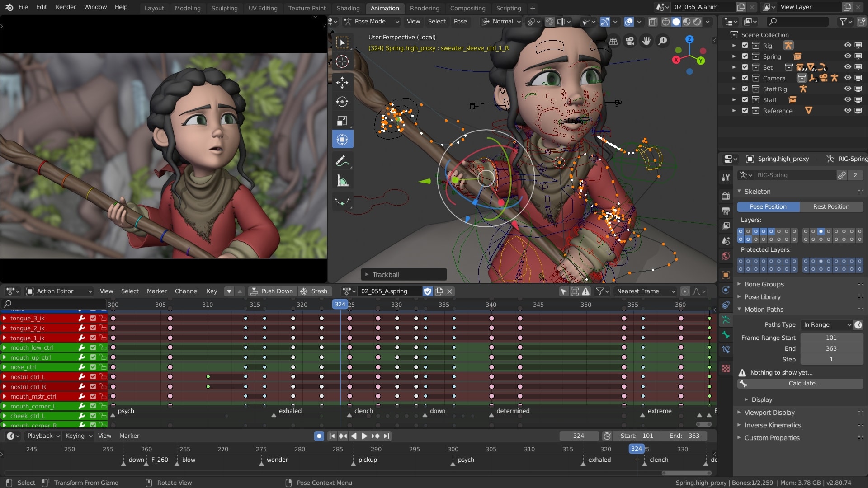Toggle visibility of tongue_3_ik layer

tap(92, 318)
